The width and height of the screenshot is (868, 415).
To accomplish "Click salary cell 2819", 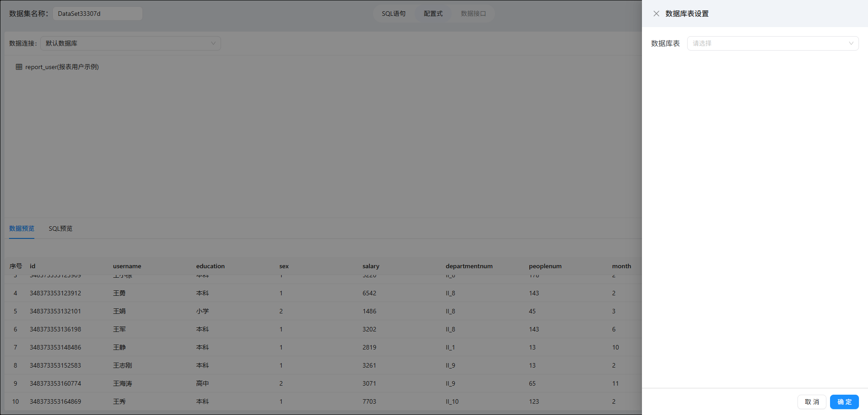I will (369, 347).
